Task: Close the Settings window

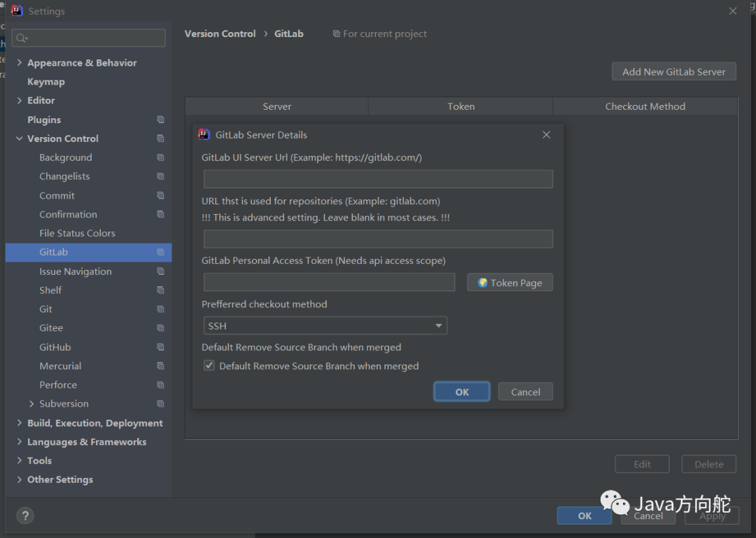Action: pyautogui.click(x=733, y=11)
